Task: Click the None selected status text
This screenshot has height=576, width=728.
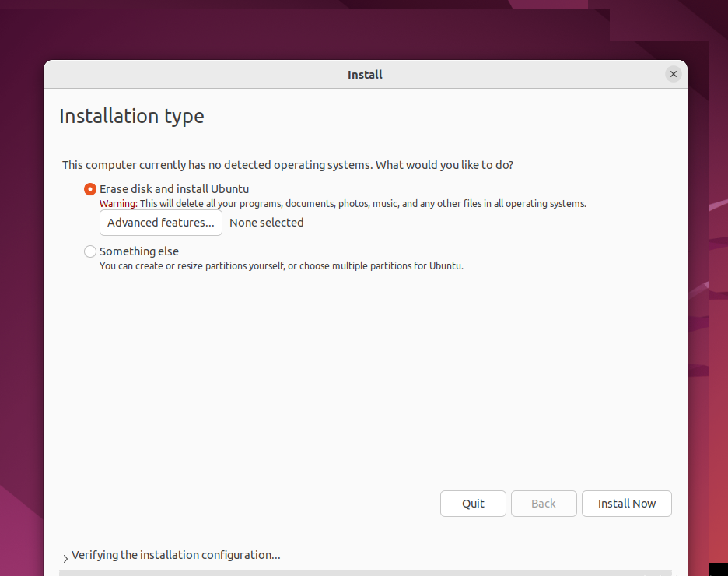Action: pos(267,223)
